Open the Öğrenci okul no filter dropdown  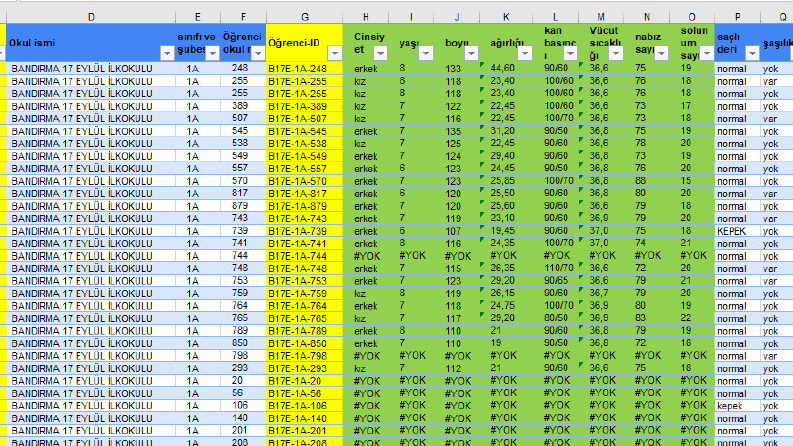258,53
